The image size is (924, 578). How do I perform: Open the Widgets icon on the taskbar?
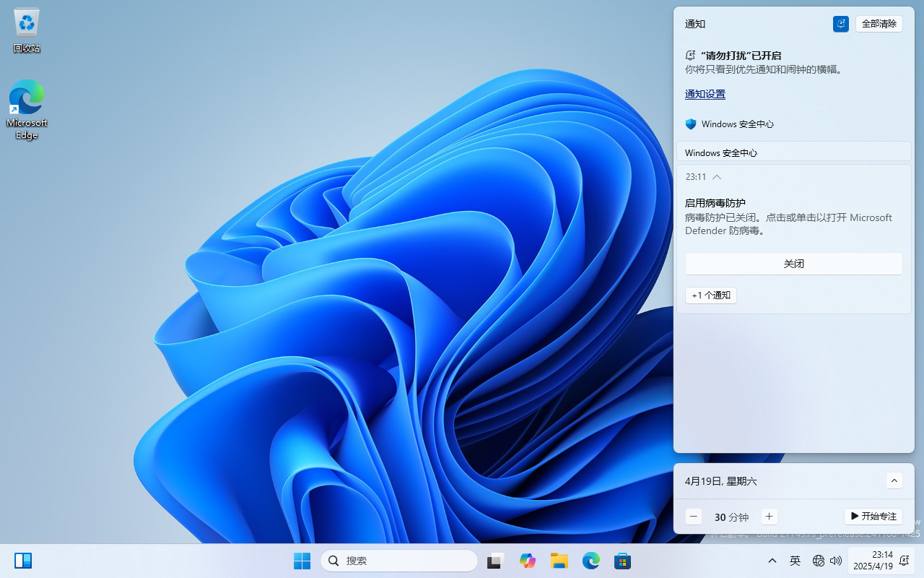click(23, 561)
